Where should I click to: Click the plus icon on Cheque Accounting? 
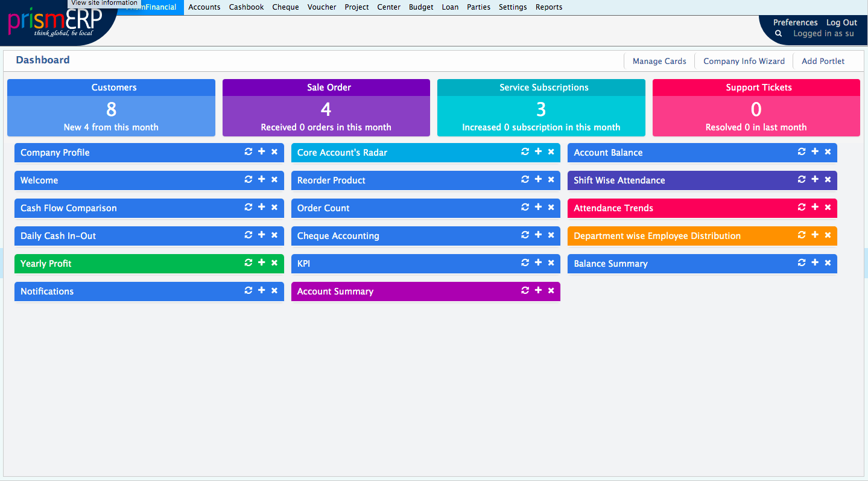coord(539,235)
